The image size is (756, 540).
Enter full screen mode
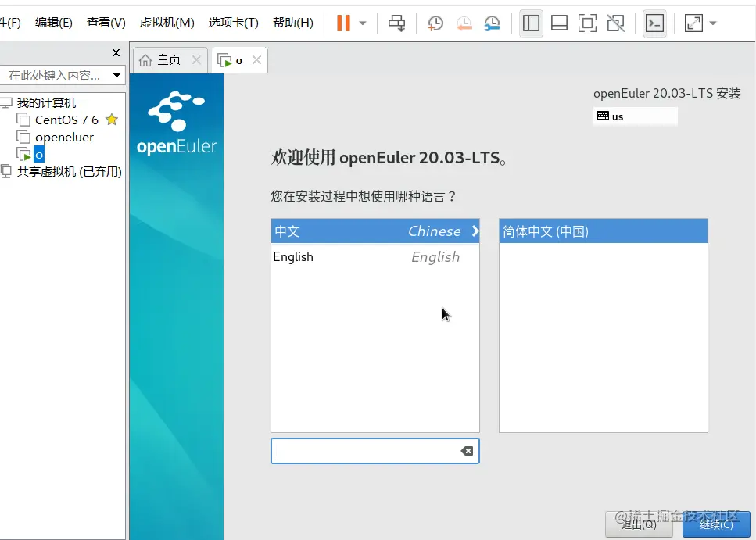coord(587,23)
